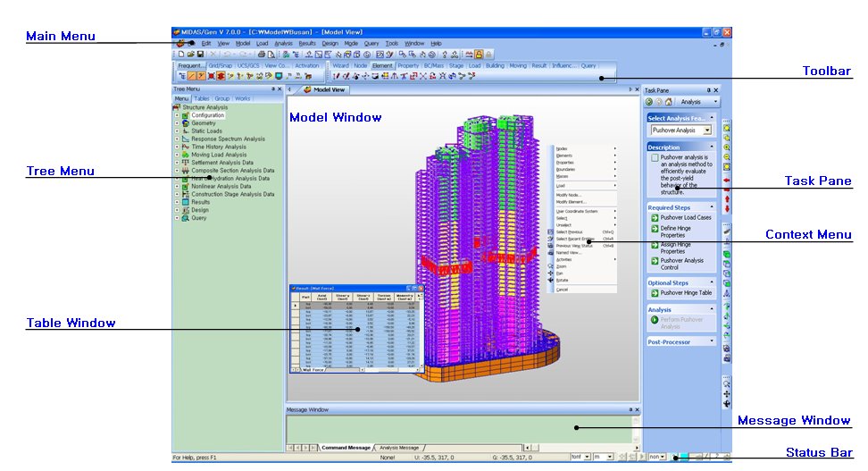Open the Pushover Analysis dropdown
Image resolution: width=868 pixels, height=471 pixels.
click(x=707, y=130)
